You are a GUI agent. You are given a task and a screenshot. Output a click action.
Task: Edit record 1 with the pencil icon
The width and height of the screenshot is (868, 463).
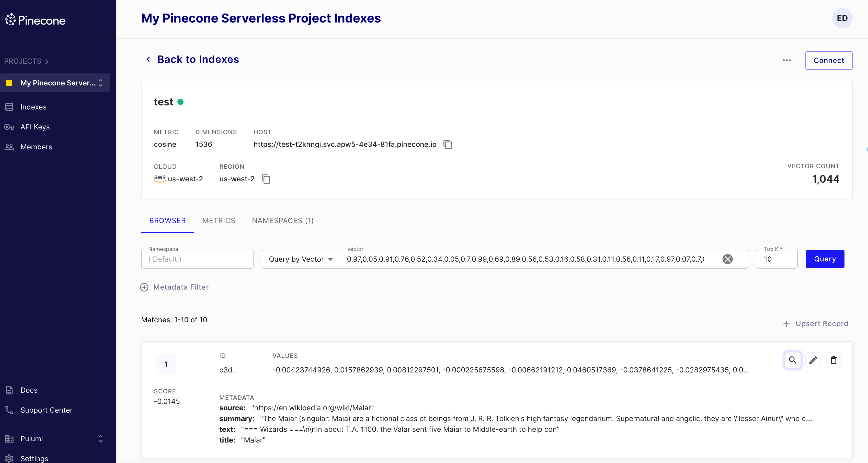[x=813, y=360]
